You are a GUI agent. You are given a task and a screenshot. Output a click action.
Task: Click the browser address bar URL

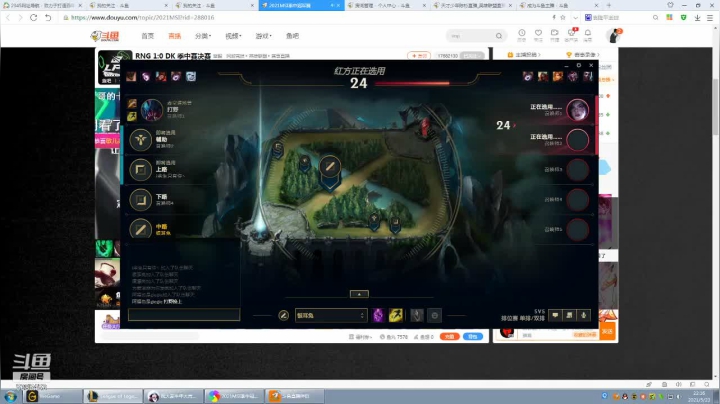coord(142,17)
